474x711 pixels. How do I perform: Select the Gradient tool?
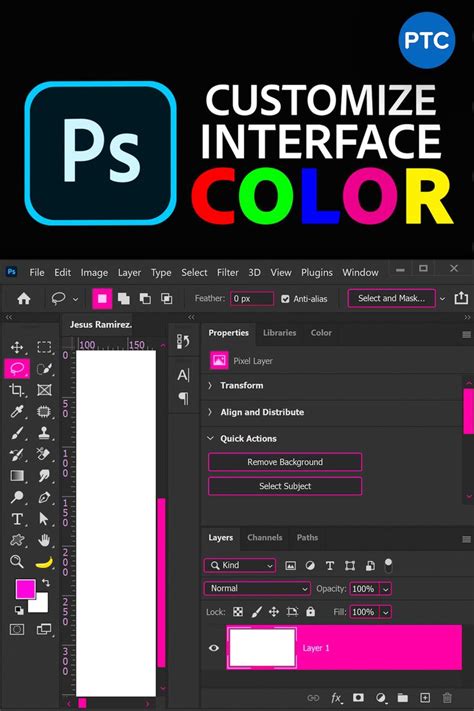[x=17, y=476]
